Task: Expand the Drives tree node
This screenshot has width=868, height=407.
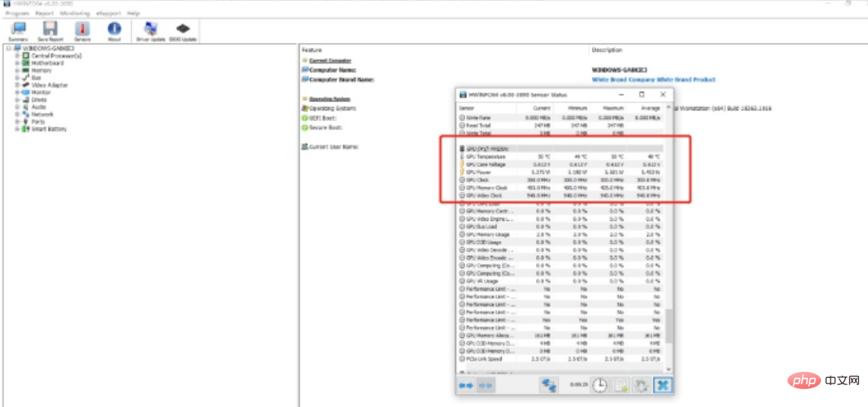Action: point(17,100)
